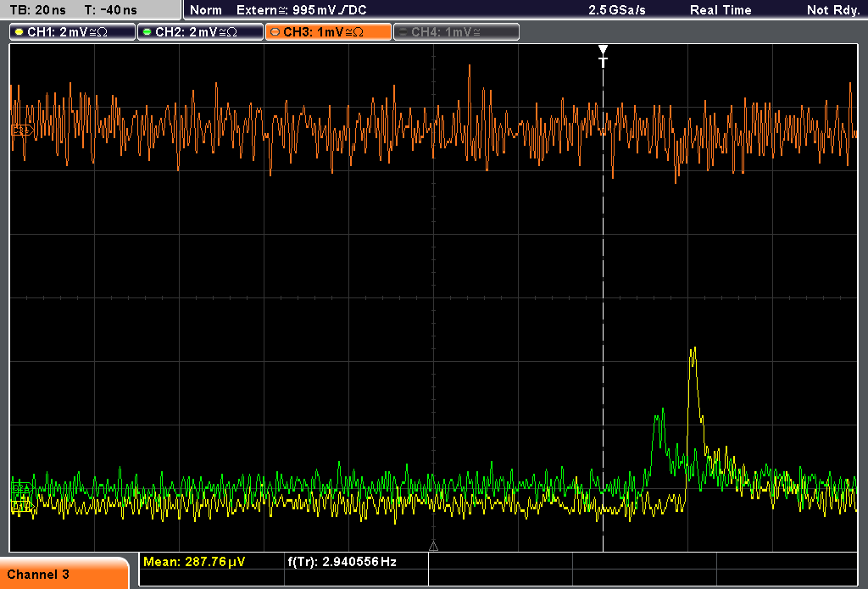Click the Not Rdy. status indicator
The image size is (868, 589).
(832, 10)
